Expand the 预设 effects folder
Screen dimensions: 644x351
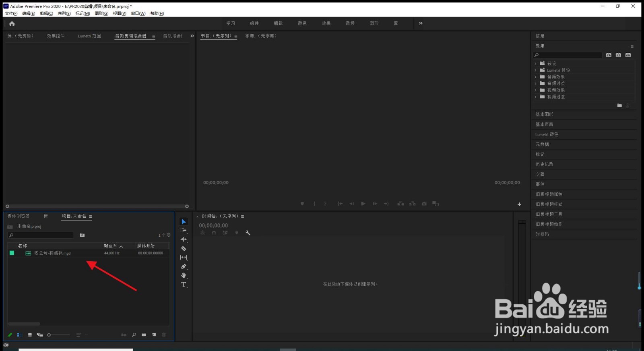coord(536,64)
